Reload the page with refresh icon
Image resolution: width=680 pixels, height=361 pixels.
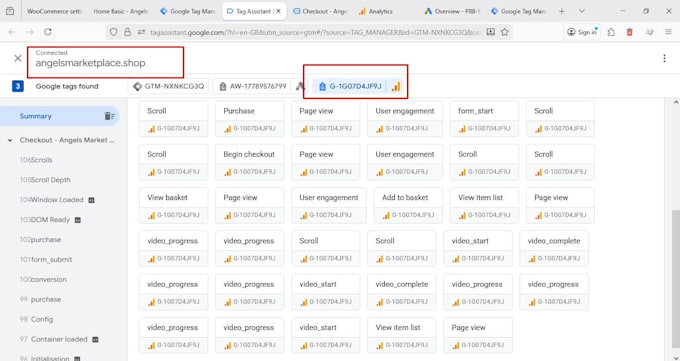(48, 32)
